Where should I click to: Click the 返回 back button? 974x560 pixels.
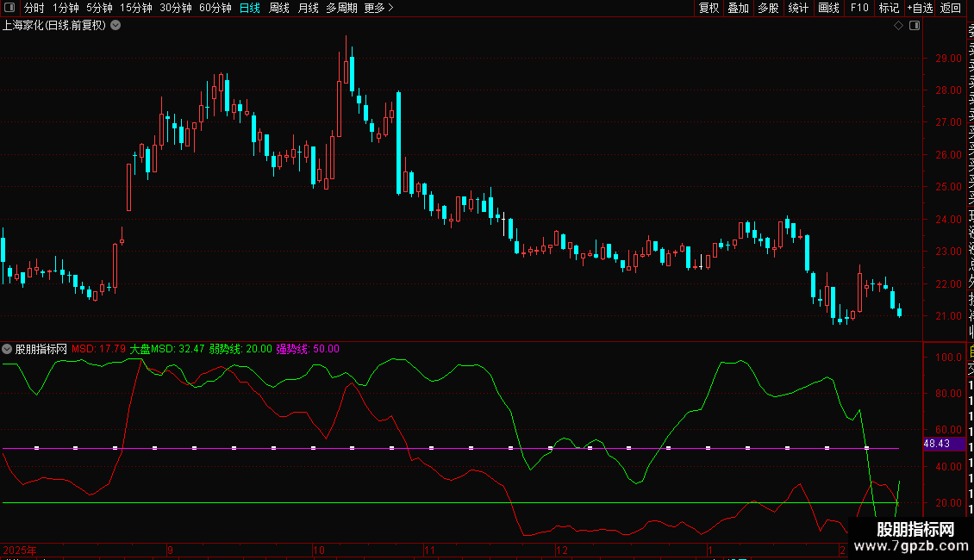pyautogui.click(x=951, y=8)
